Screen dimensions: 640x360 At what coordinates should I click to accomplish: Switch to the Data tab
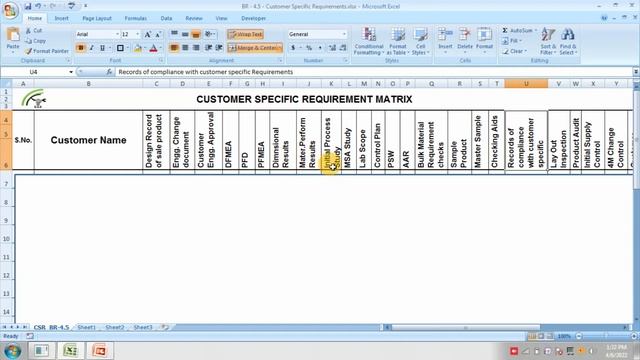coord(166,18)
